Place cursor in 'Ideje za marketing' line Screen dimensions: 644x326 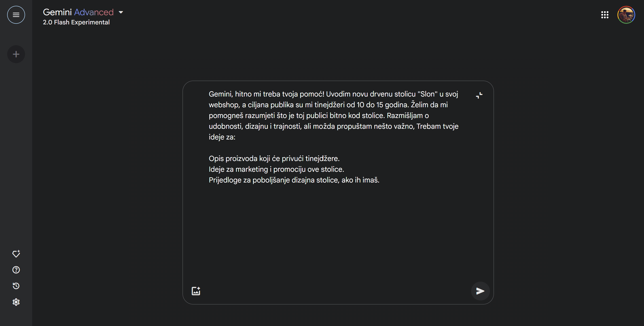click(276, 169)
